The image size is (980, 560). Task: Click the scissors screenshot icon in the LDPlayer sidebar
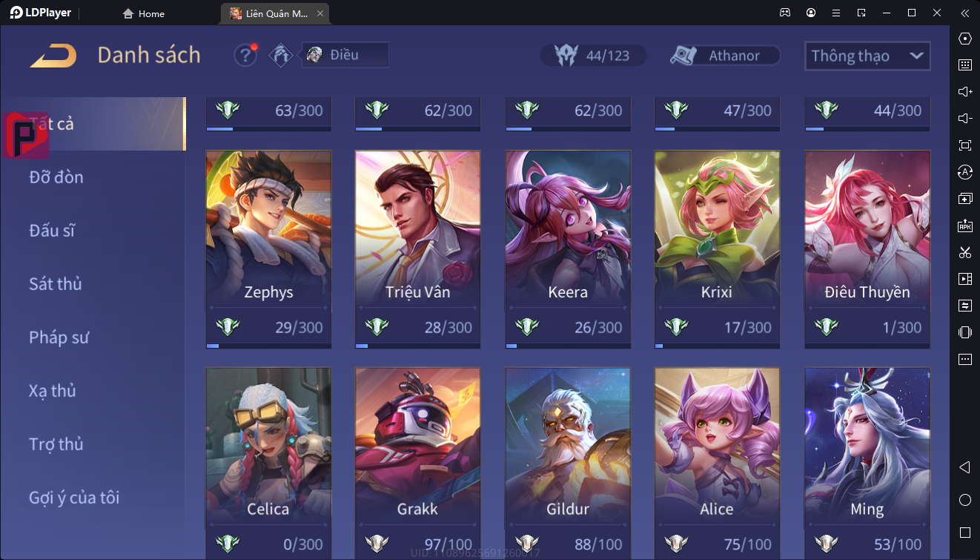pyautogui.click(x=964, y=252)
